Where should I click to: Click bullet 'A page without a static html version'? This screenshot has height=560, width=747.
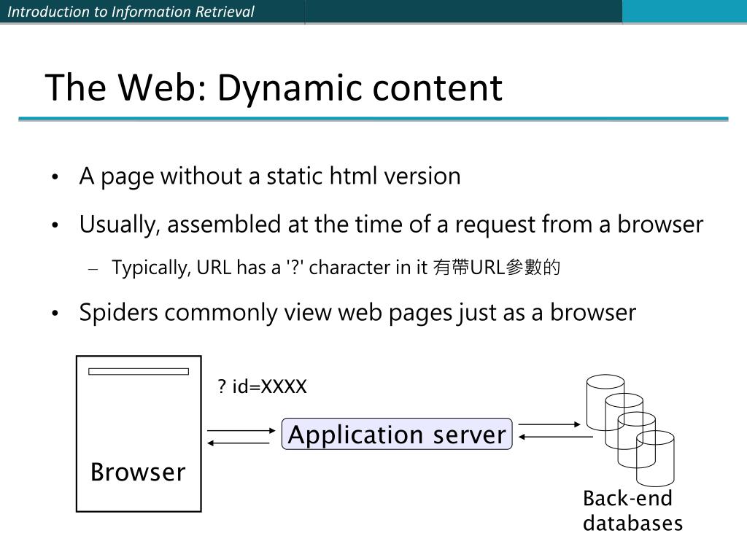pos(270,176)
